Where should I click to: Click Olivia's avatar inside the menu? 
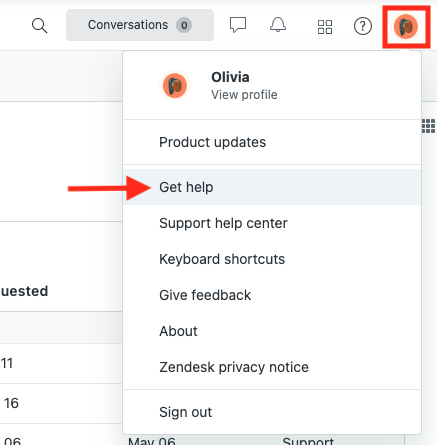pos(175,86)
